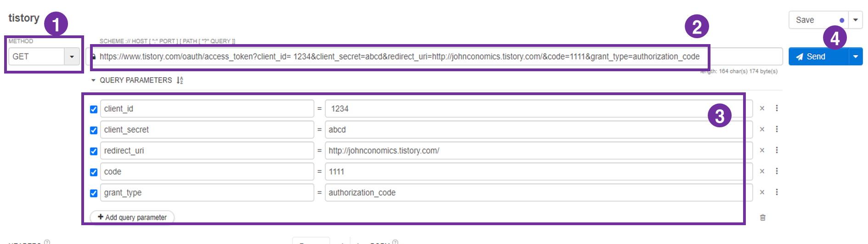Screen dimensions: 868x244
Task: Click the tistory request title
Action: (x=24, y=18)
